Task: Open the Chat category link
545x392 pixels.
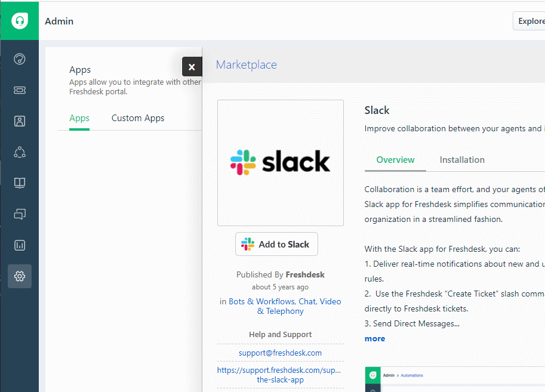Action: [x=307, y=302]
